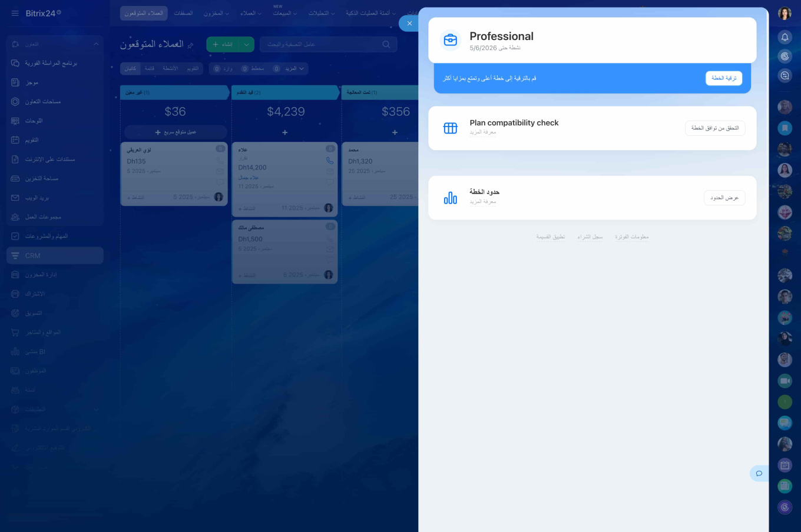Click the plan limits bar chart icon

coord(451,198)
